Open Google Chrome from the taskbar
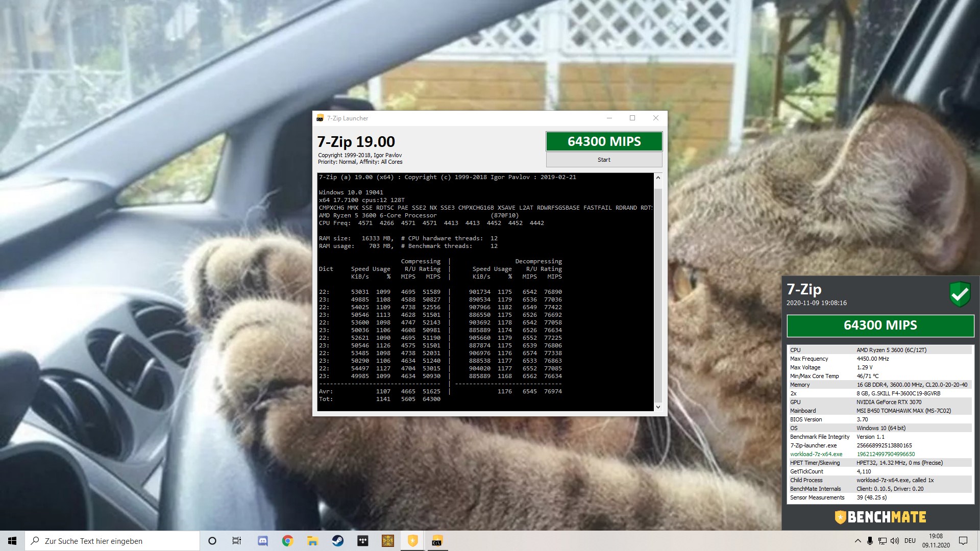The height and width of the screenshot is (551, 980). (288, 541)
